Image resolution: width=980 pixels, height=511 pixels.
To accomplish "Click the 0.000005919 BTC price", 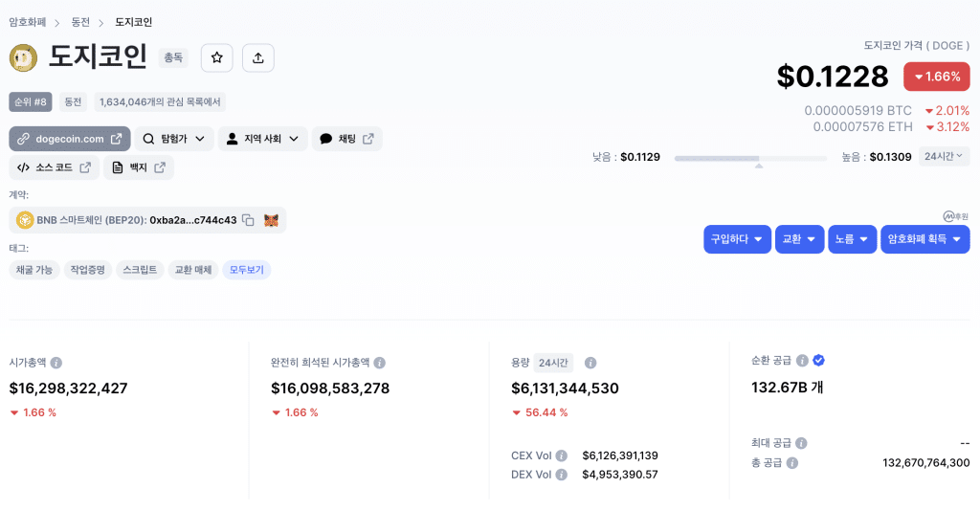I will point(857,111).
